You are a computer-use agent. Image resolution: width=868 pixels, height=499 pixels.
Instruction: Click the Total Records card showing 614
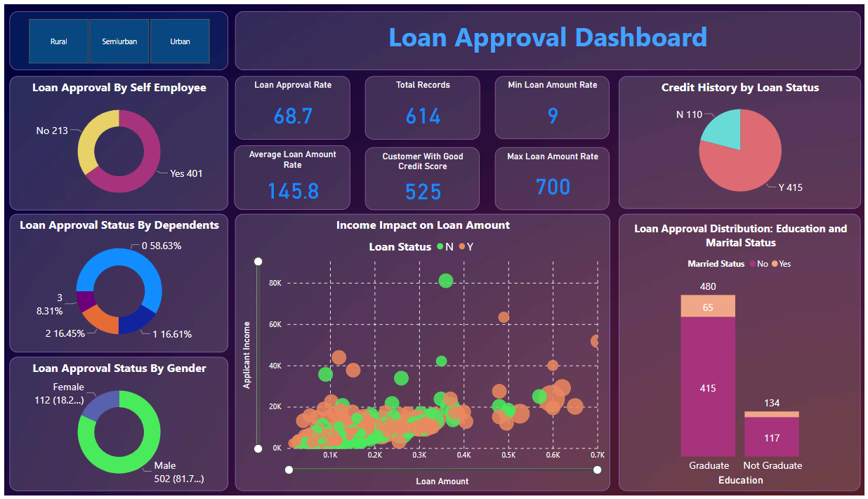(x=423, y=107)
